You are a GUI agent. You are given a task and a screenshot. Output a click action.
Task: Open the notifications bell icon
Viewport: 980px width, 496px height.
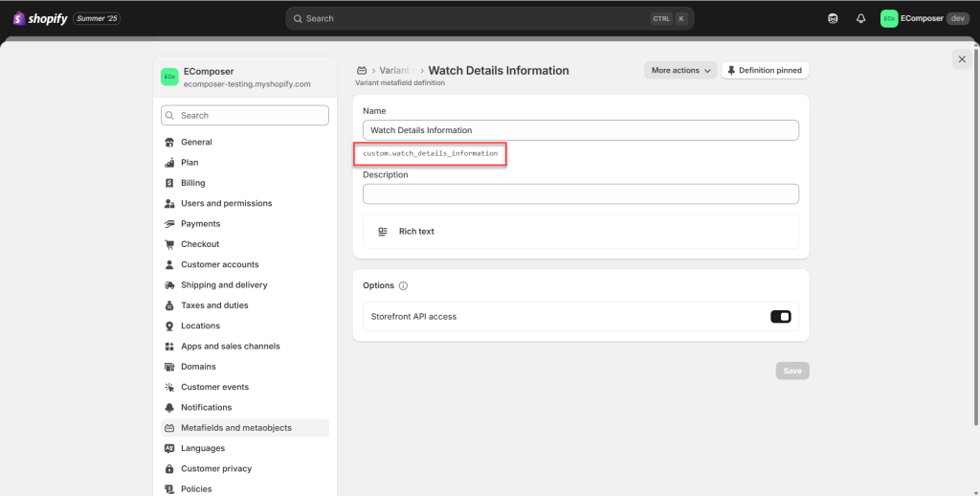pyautogui.click(x=860, y=19)
